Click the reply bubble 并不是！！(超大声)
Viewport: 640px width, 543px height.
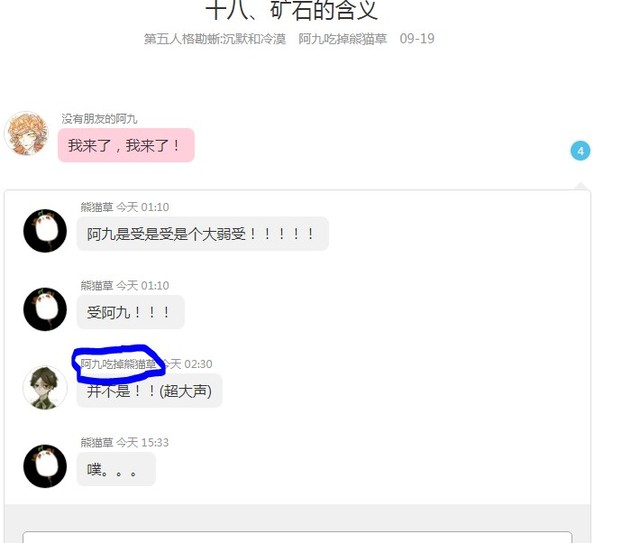click(149, 391)
